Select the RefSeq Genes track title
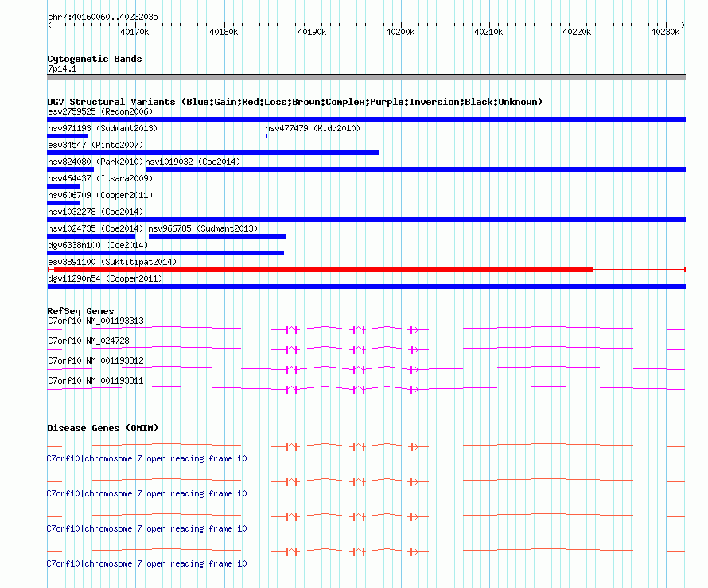Image resolution: width=708 pixels, height=588 pixels. [80, 311]
